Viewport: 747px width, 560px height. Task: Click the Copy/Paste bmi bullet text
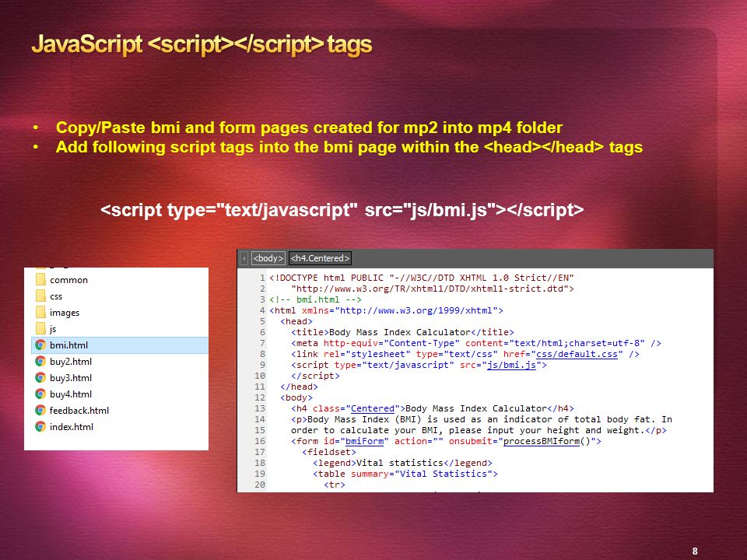tap(309, 128)
